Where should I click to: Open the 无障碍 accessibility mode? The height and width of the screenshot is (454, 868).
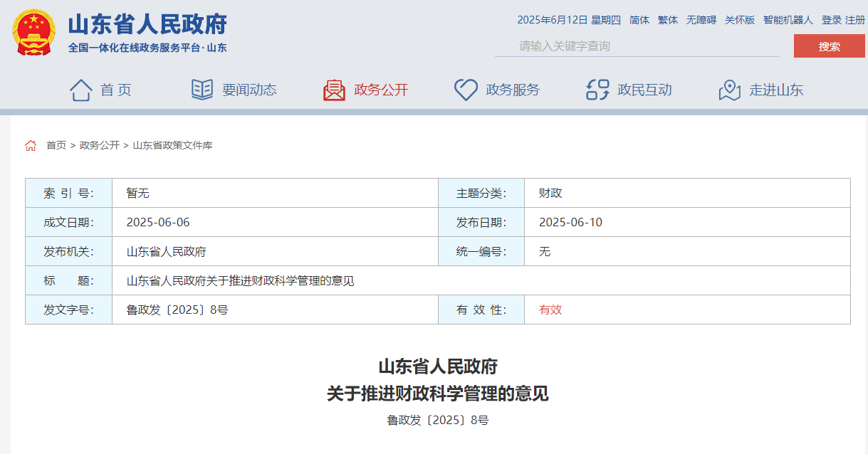pyautogui.click(x=701, y=20)
